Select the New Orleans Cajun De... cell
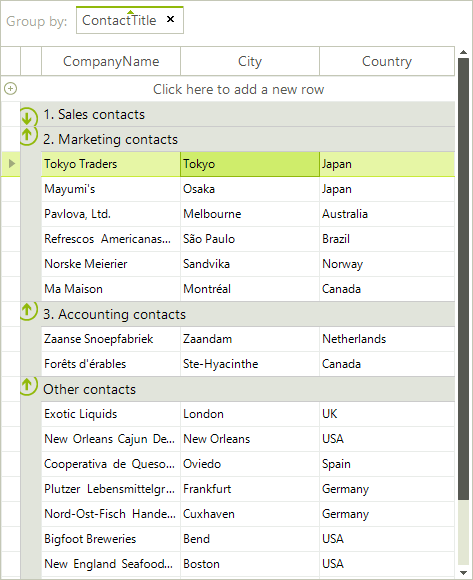Viewport: 473px width, 580px height. pyautogui.click(x=111, y=439)
